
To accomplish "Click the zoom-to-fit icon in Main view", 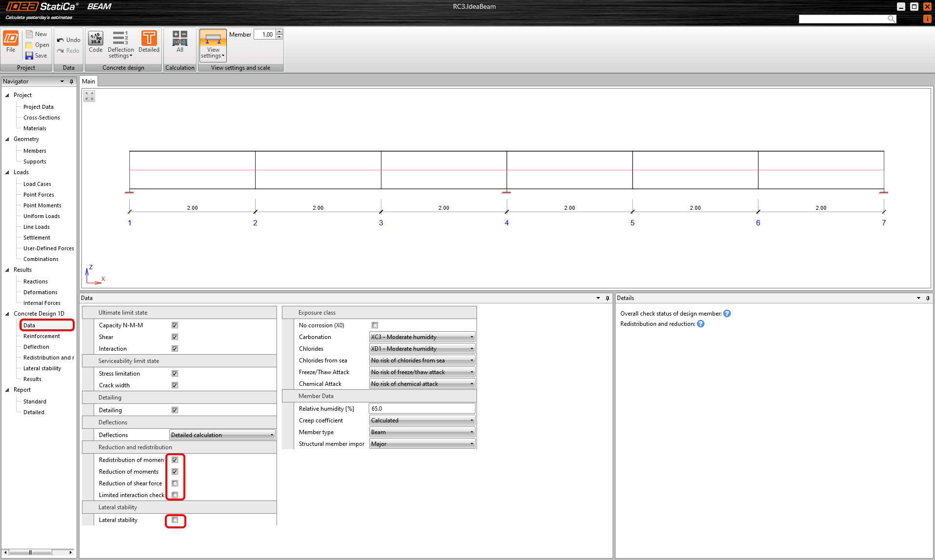I will point(89,96).
